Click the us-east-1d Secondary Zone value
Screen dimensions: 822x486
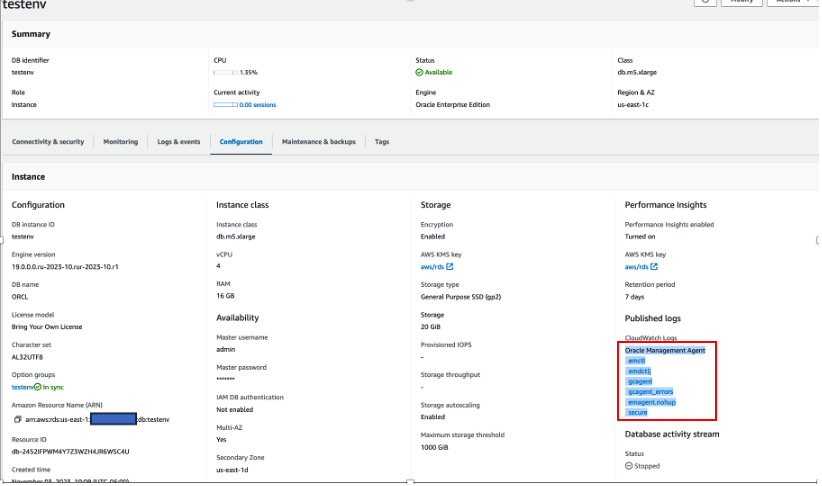pos(232,470)
